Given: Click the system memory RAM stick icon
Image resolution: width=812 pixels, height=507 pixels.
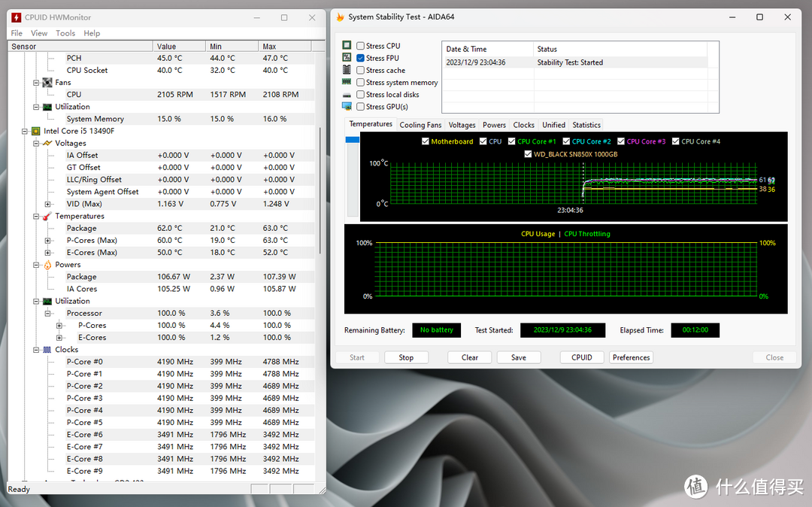Looking at the screenshot, I should (x=347, y=82).
